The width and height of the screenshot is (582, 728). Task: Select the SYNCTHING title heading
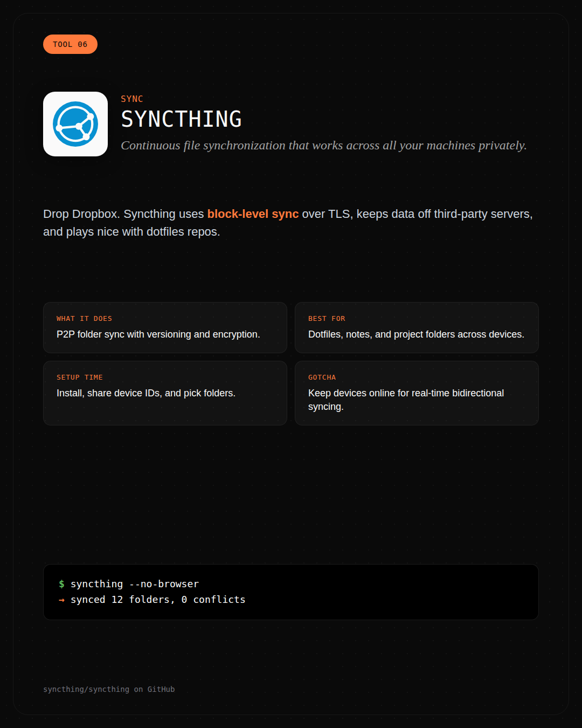182,119
